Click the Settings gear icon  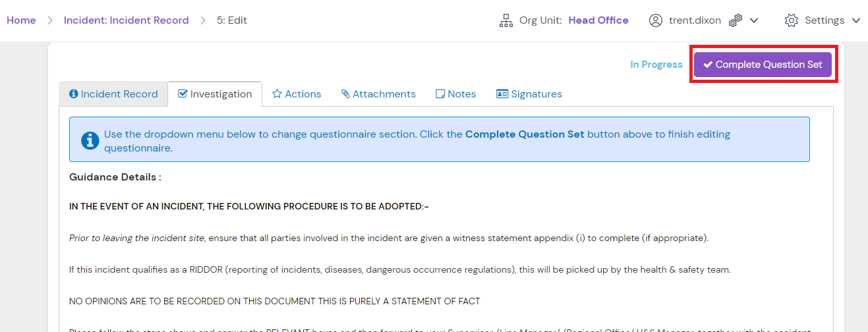click(x=791, y=20)
